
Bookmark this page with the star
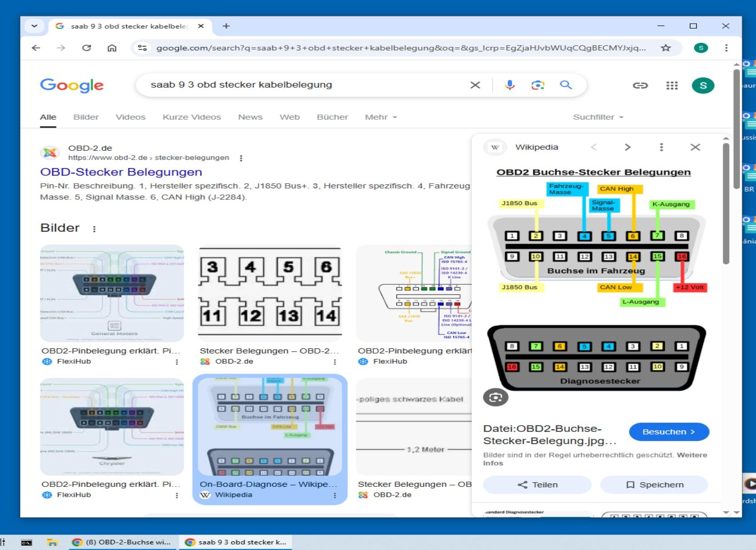click(665, 48)
